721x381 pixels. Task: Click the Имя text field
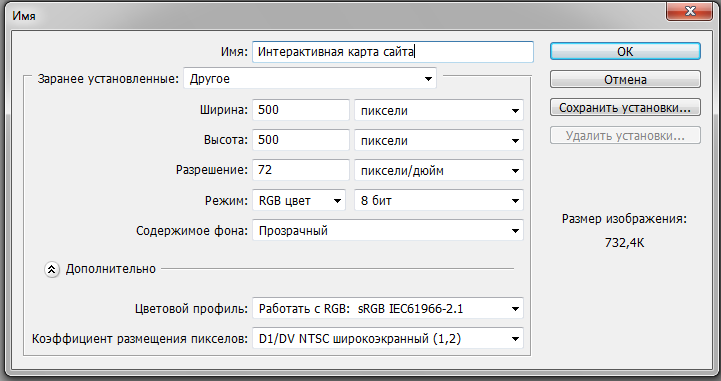tap(393, 51)
